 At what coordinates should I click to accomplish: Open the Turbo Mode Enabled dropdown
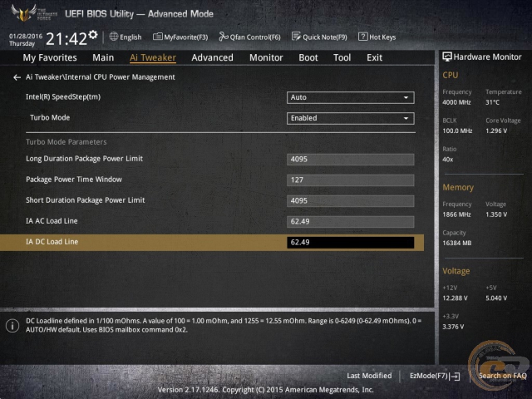(x=350, y=118)
